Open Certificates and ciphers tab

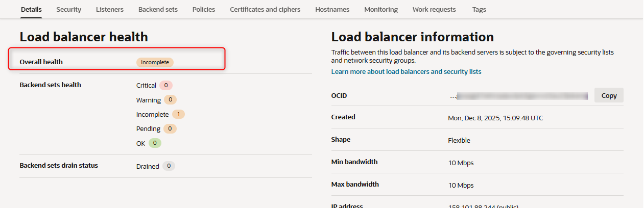tap(265, 9)
